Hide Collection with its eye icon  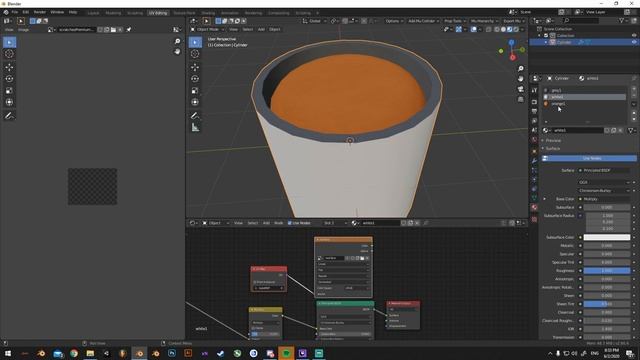pyautogui.click(x=634, y=36)
